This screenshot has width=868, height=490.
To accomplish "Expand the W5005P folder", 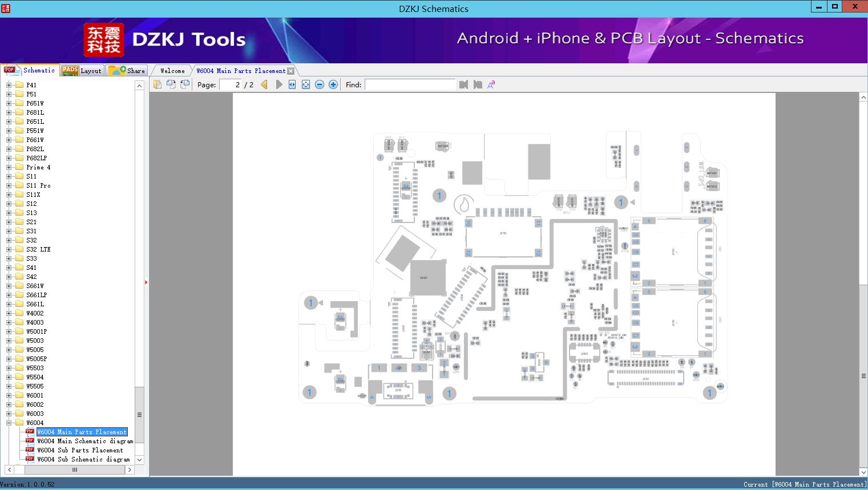I will [x=9, y=359].
